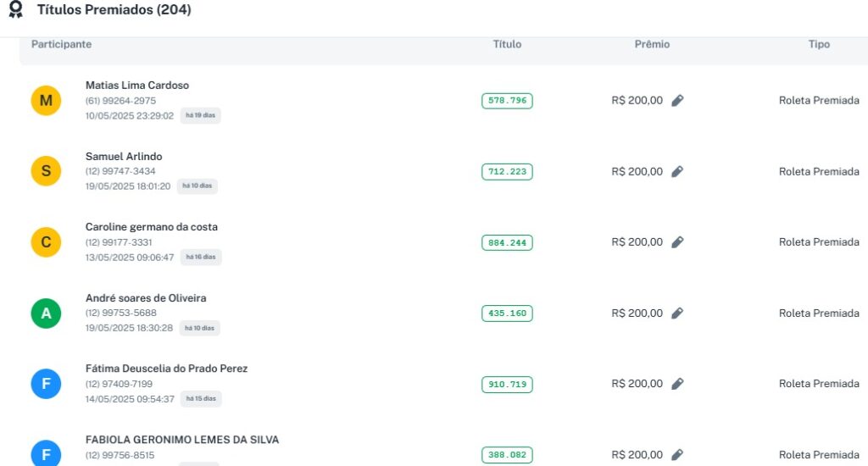The height and width of the screenshot is (466, 868).
Task: Click title badge 884.244
Action: tap(507, 242)
